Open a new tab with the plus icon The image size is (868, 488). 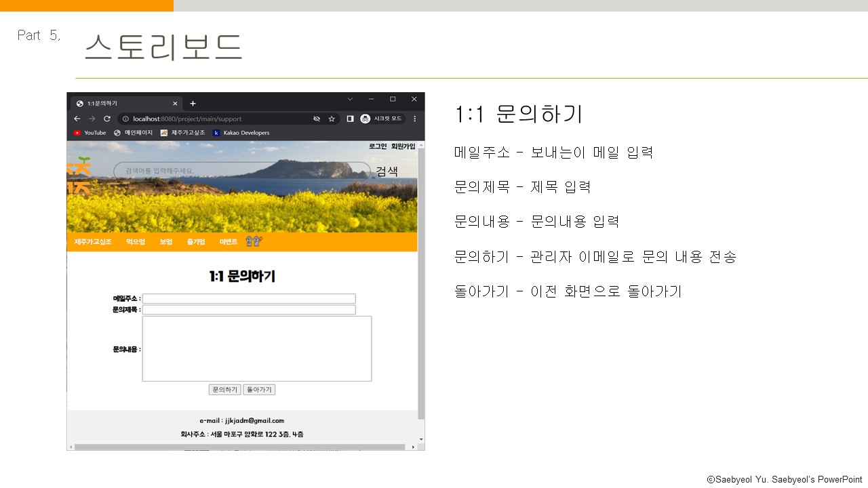193,104
